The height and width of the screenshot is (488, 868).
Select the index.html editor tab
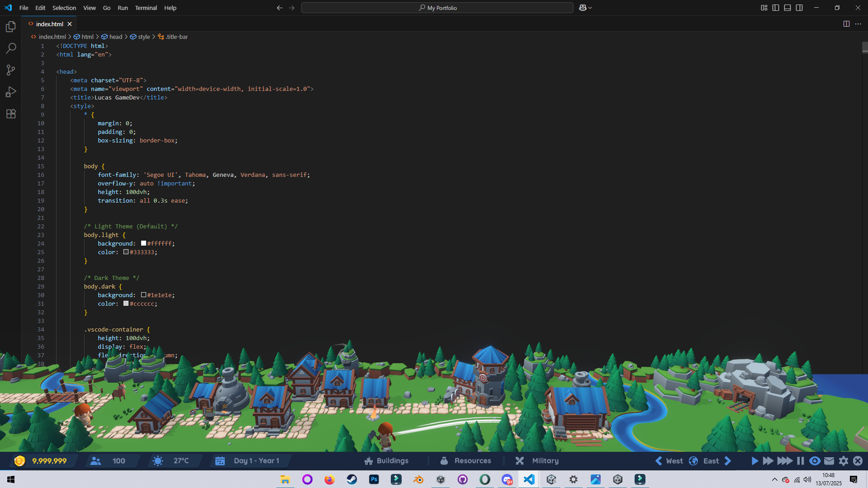49,24
